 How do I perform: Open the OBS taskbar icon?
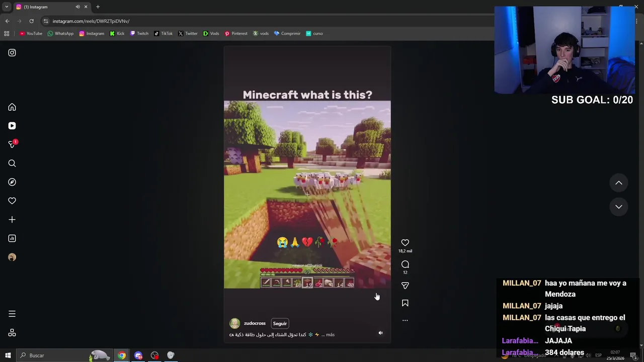click(x=154, y=355)
